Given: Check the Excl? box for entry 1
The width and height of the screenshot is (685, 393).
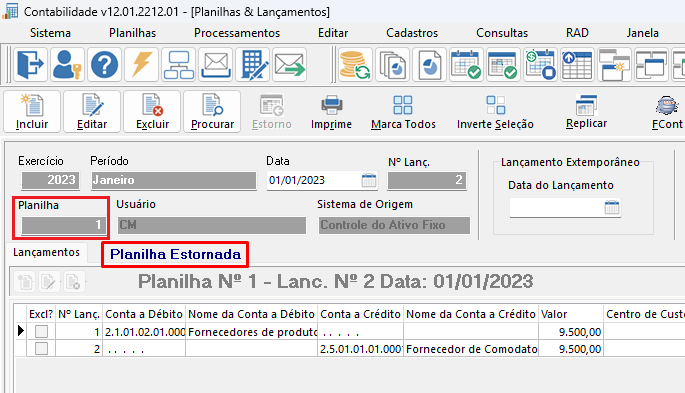Looking at the screenshot, I should point(42,332).
